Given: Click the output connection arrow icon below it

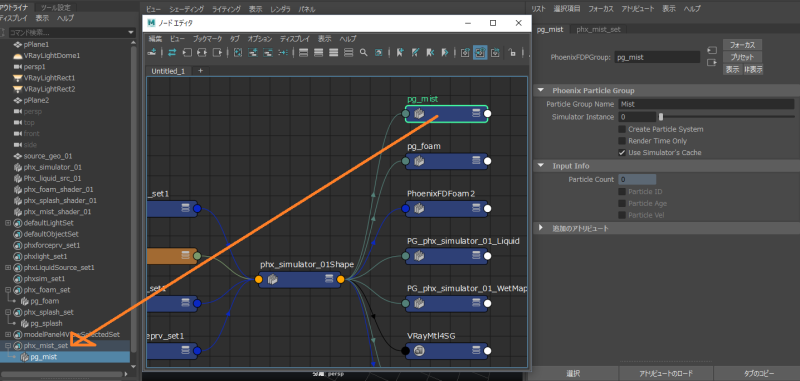Looking at the screenshot, I should 712,63.
